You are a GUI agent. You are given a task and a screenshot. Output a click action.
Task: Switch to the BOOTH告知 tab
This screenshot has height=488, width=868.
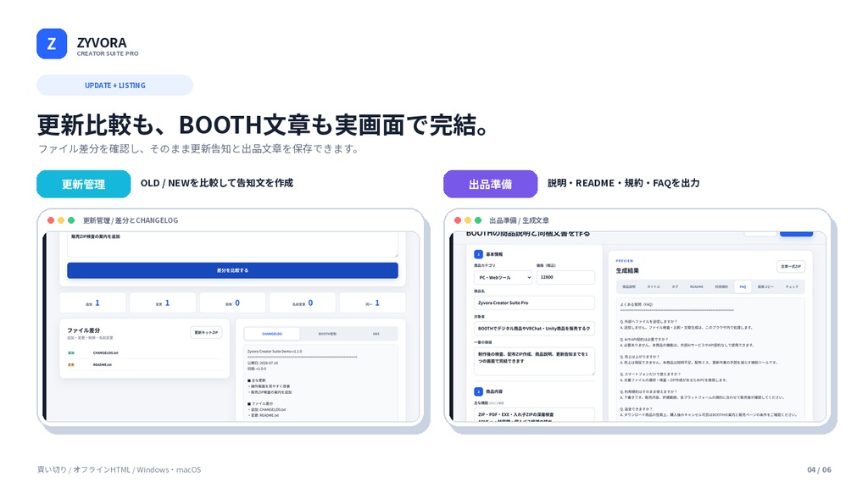327,334
